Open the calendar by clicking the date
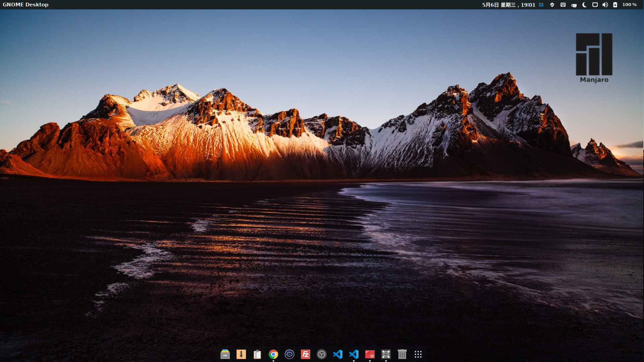This screenshot has width=644, height=362. (509, 5)
